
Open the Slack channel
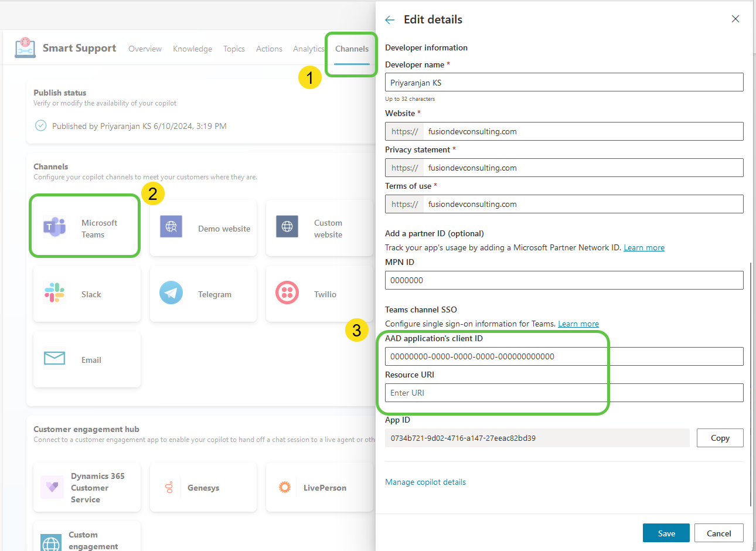87,294
